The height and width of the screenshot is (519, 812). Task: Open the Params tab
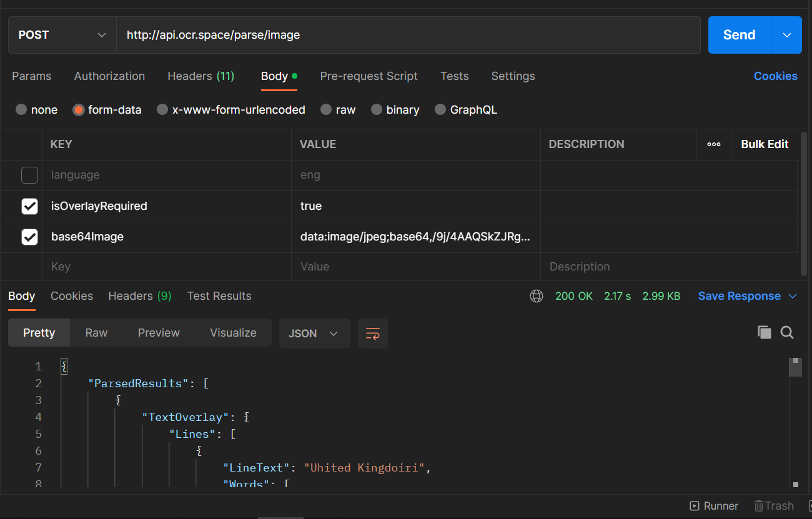pos(32,76)
